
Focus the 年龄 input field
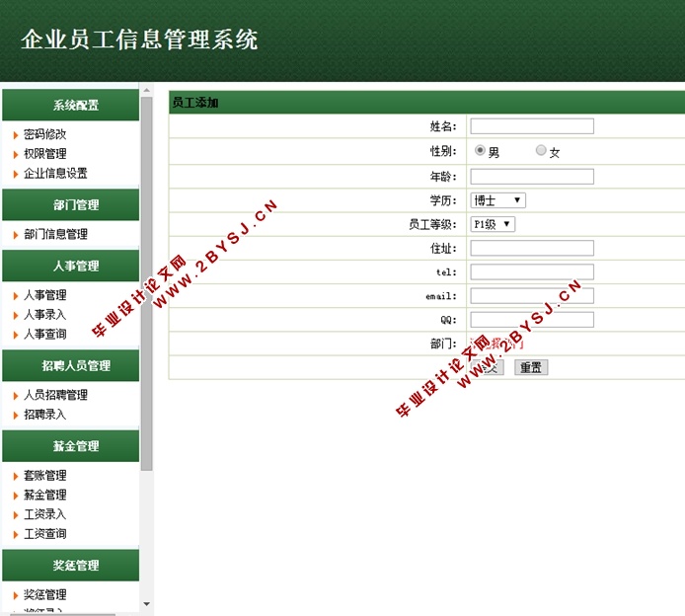coord(532,177)
